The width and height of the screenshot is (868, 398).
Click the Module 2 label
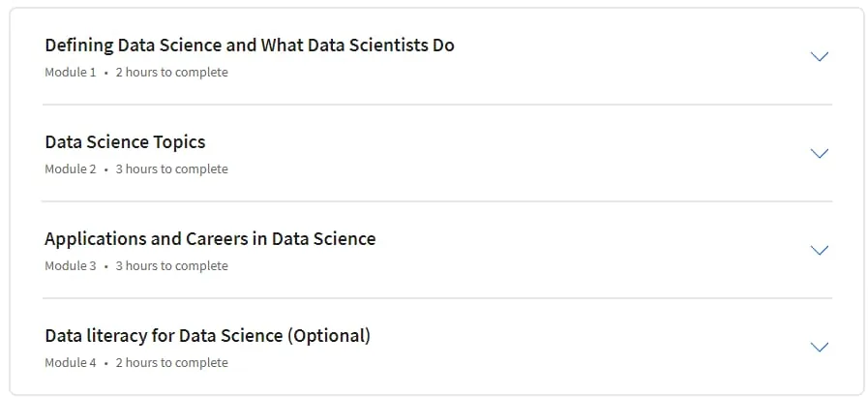71,169
